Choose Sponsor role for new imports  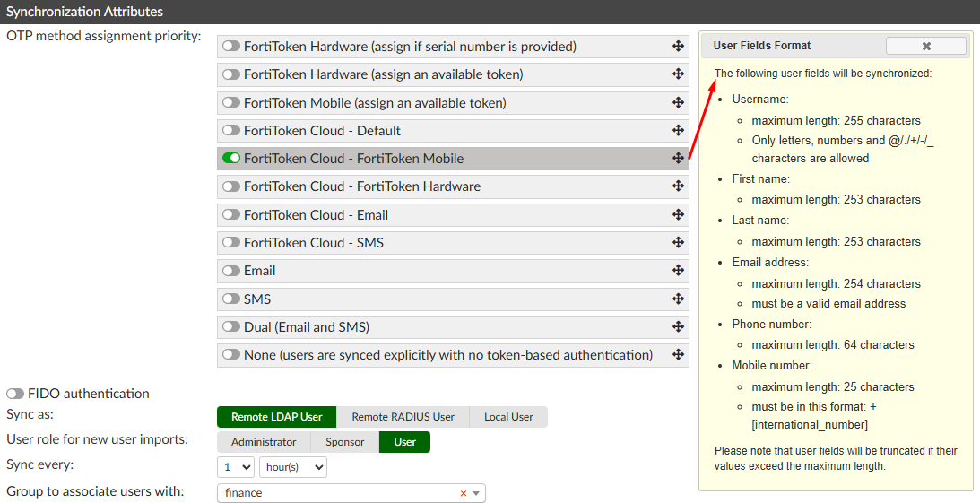(345, 442)
